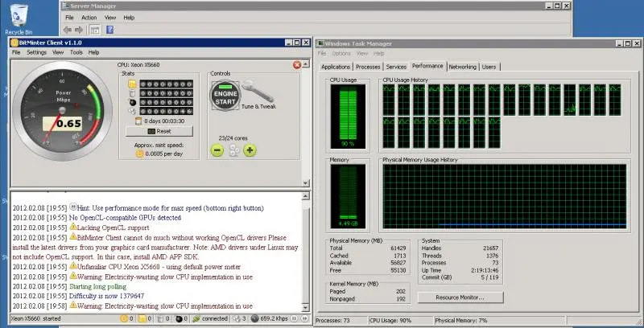Open Task Manager Options menu
Screen dimensions: 644x328
[341, 54]
